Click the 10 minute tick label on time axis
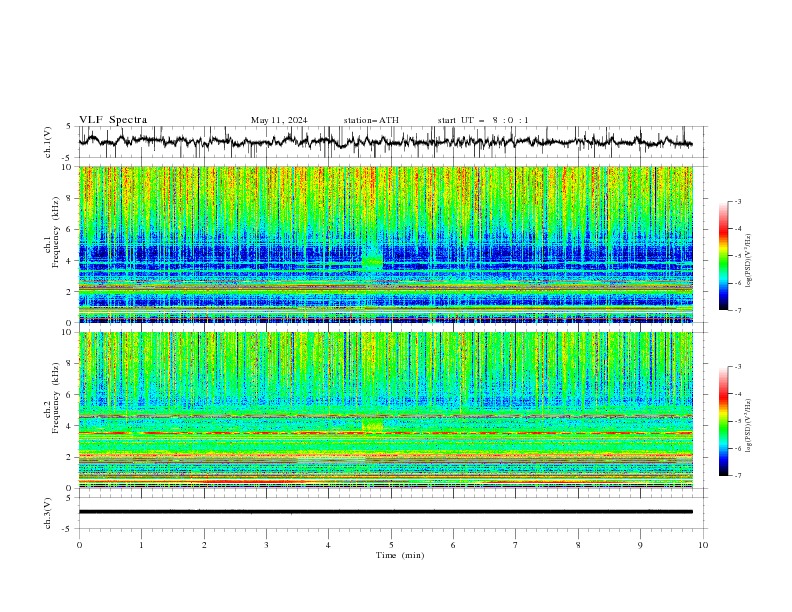 703,545
